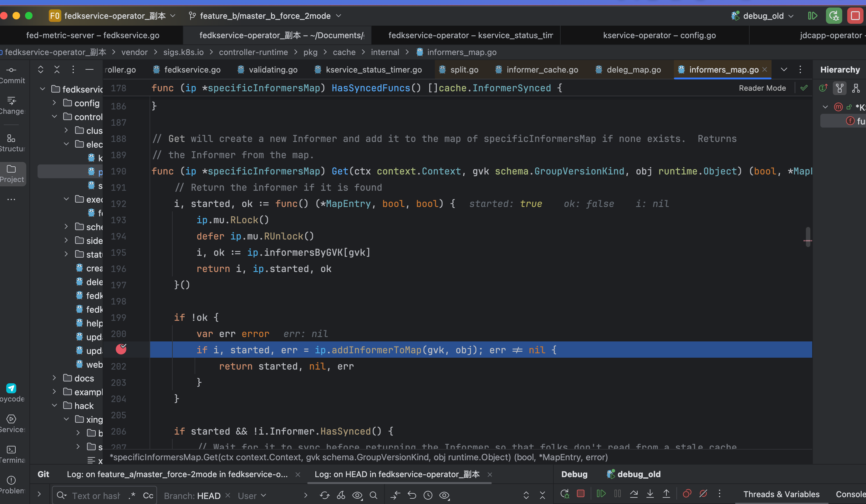The image size is (866, 504).
Task: Refresh the Git log
Action: point(324,495)
